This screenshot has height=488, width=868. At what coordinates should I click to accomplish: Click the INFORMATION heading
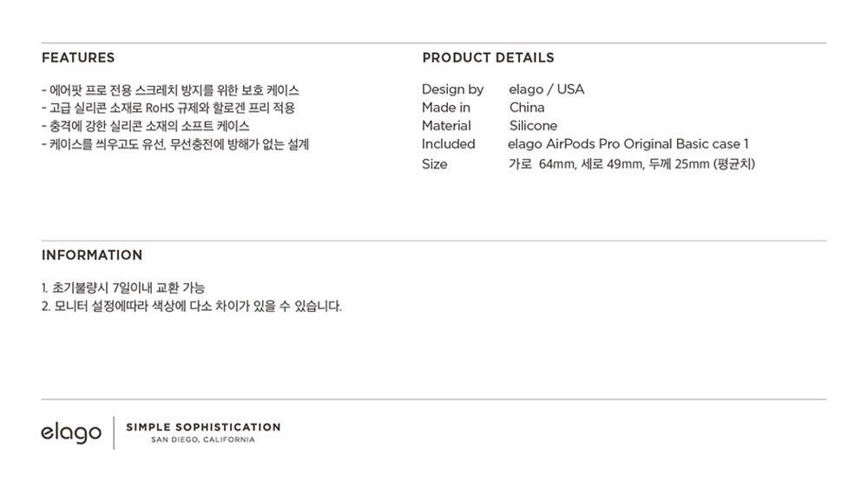[x=92, y=255]
